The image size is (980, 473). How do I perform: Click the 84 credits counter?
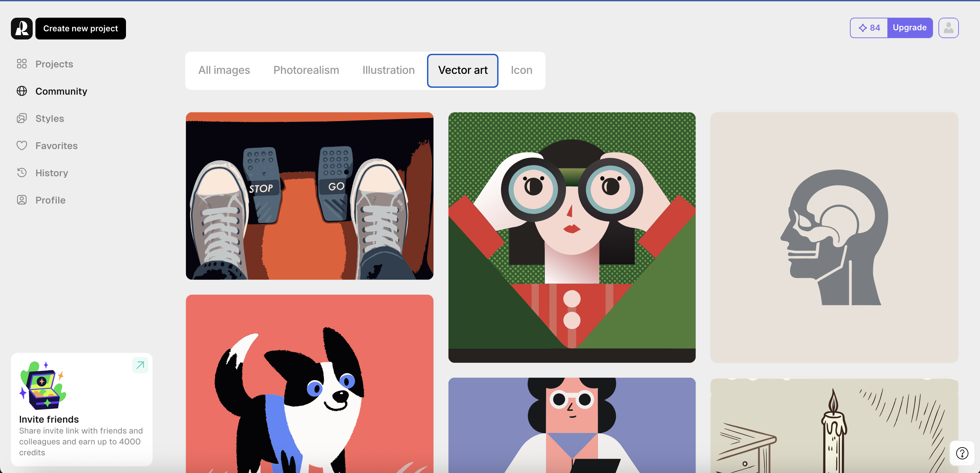tap(869, 28)
